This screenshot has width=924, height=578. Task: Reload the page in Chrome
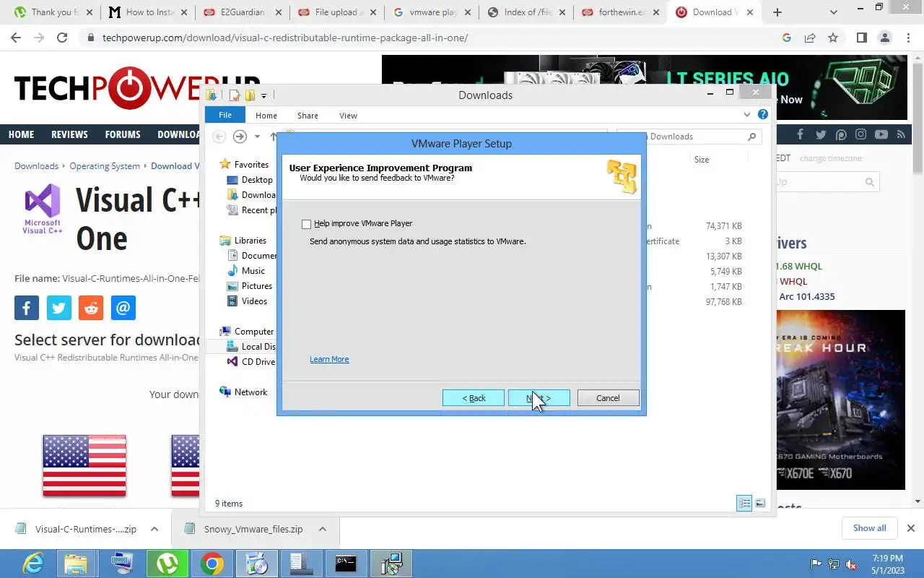[x=62, y=38]
